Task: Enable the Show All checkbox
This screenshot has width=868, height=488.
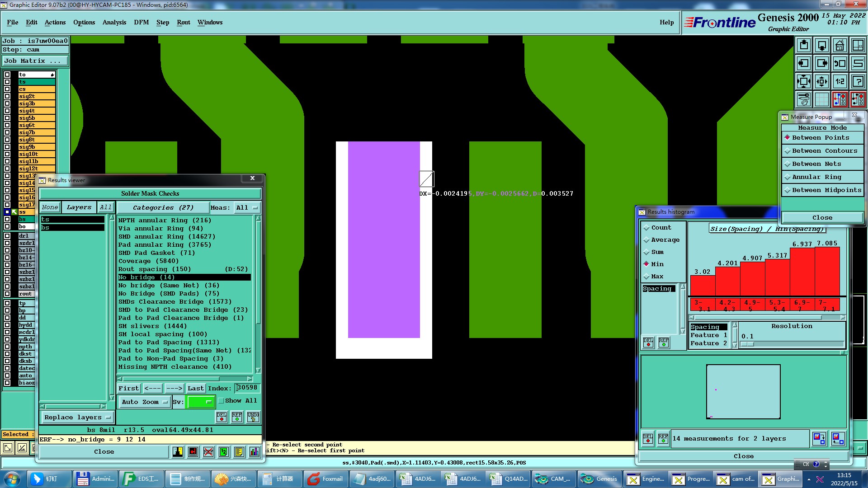Action: pos(222,401)
